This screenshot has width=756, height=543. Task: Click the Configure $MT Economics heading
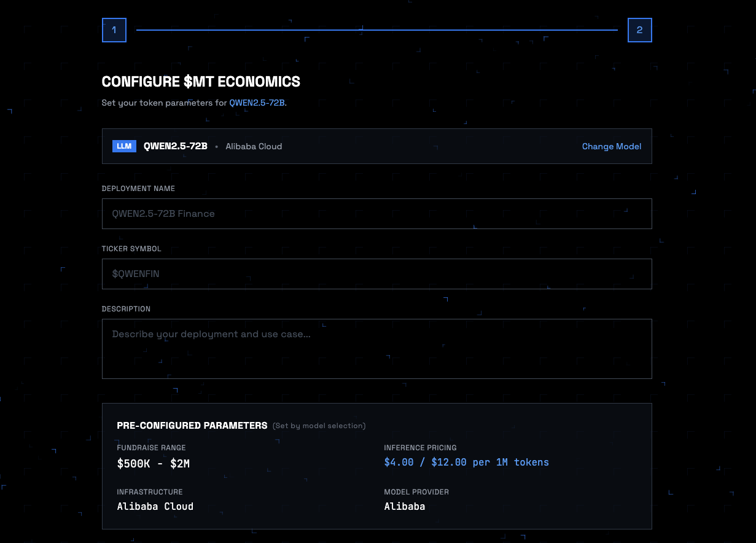(201, 81)
